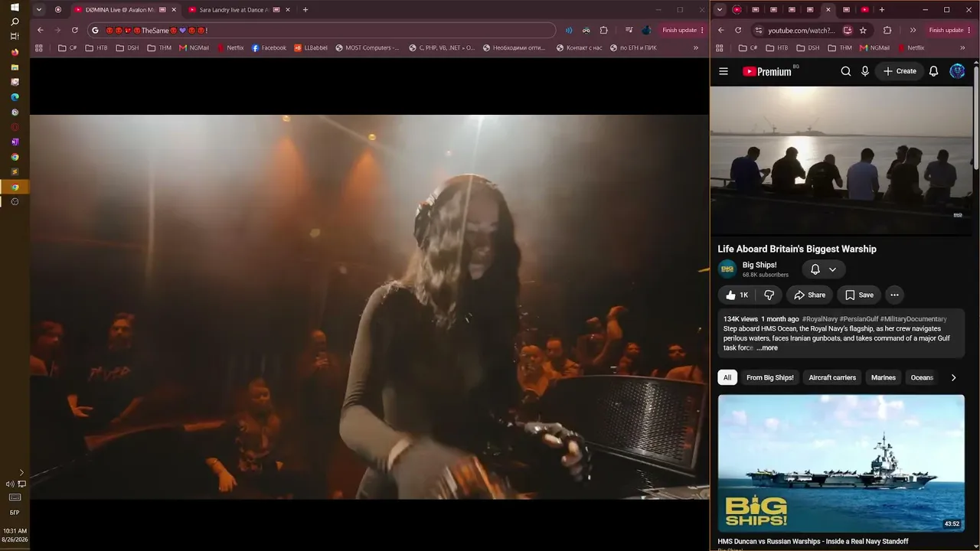Expand the video description with ...more
The image size is (980, 551).
click(767, 348)
